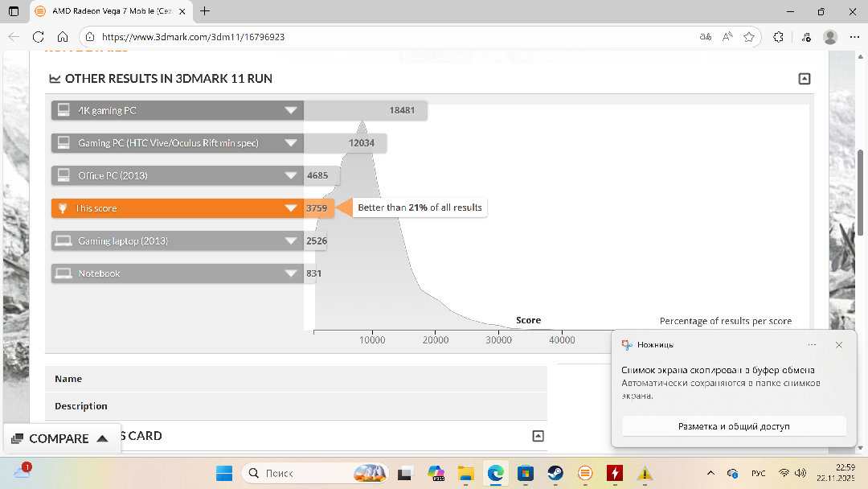Select the Name row in details table

tap(296, 379)
